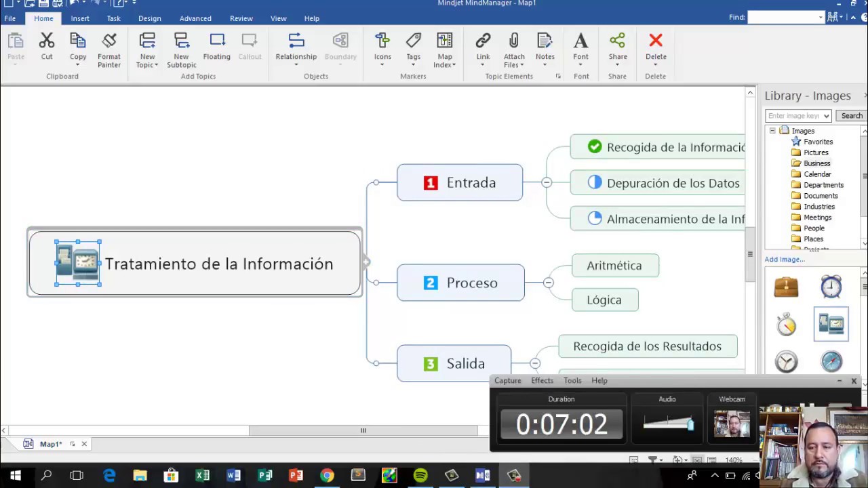
Task: Click priority 1 marker on Entrada
Action: [x=431, y=183]
